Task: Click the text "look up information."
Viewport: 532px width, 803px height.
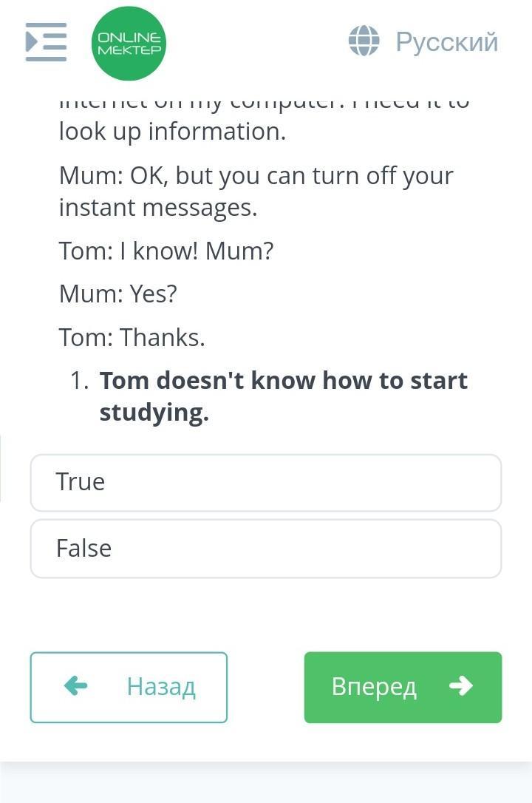Action: [x=172, y=132]
